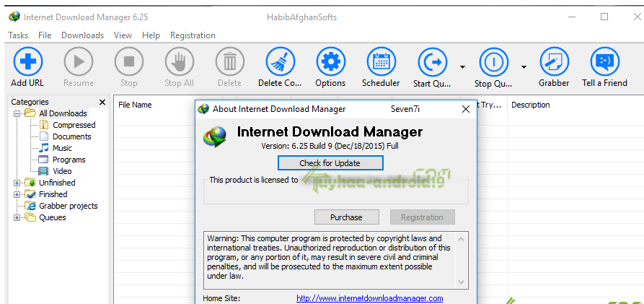Screen dimensions: 644x304
Task: Click the Purchase button
Action: [x=346, y=217]
